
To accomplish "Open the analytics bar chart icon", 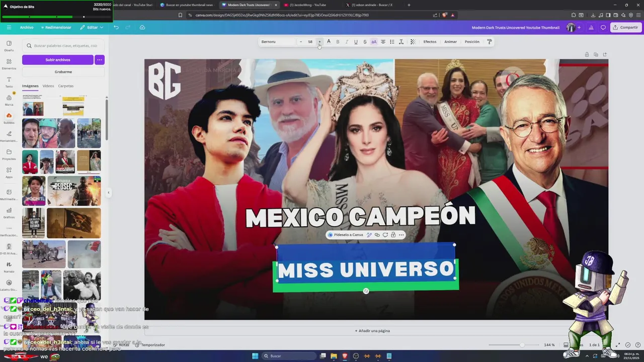I will [x=591, y=27].
